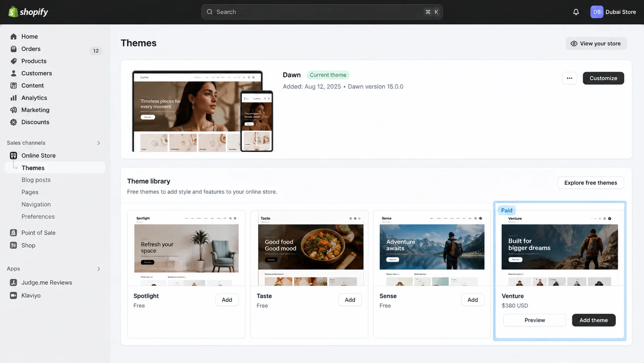Expand the Apps section chevron
This screenshot has width=644, height=363.
point(99,269)
